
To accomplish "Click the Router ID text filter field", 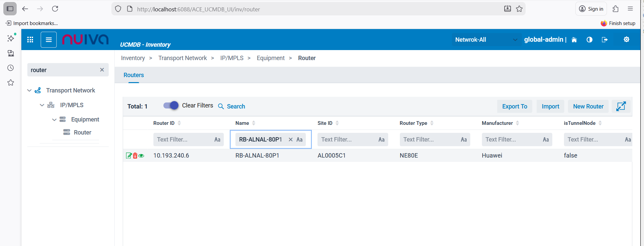I will (183, 140).
